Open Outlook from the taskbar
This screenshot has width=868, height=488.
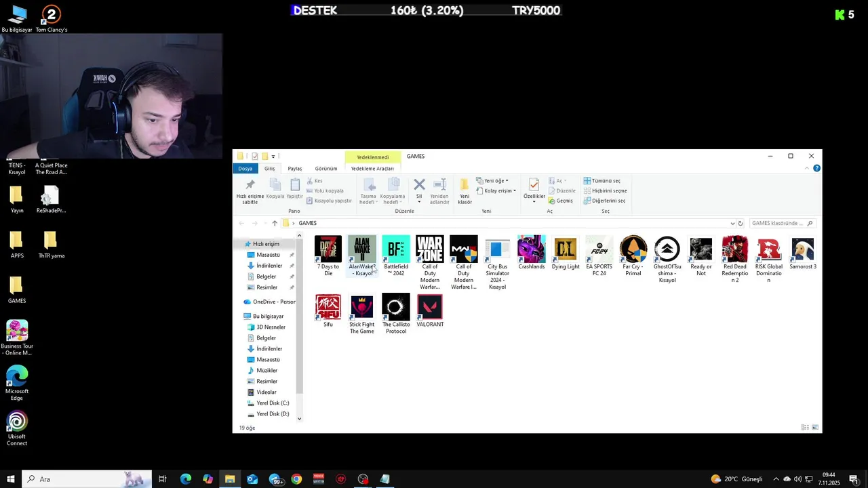coord(252,479)
